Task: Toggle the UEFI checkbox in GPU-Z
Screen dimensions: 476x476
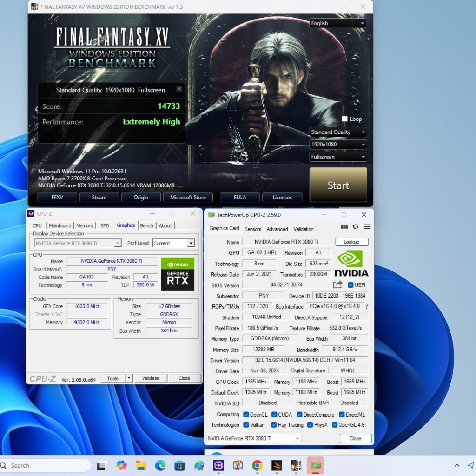Action: [350, 285]
